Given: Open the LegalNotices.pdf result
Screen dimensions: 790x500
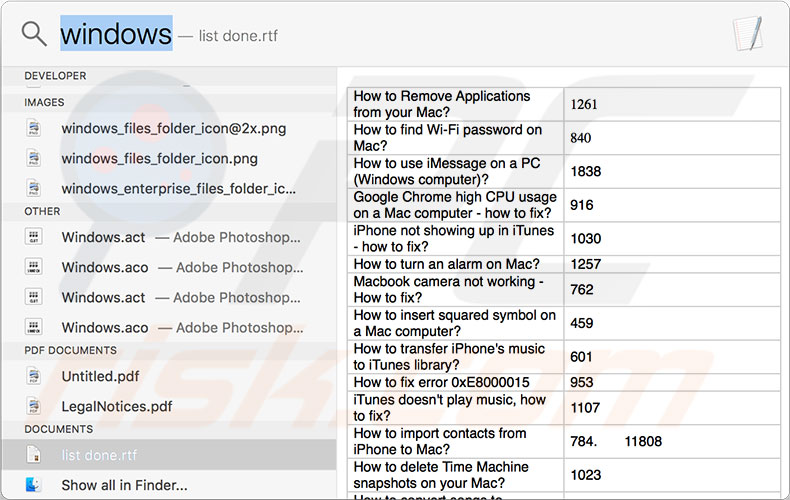Looking at the screenshot, I should click(x=169, y=406).
